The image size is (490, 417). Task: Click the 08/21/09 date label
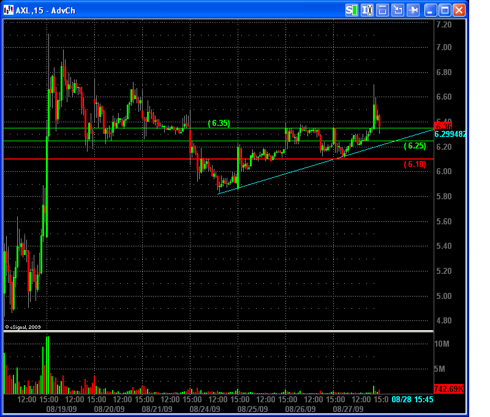coord(157,409)
